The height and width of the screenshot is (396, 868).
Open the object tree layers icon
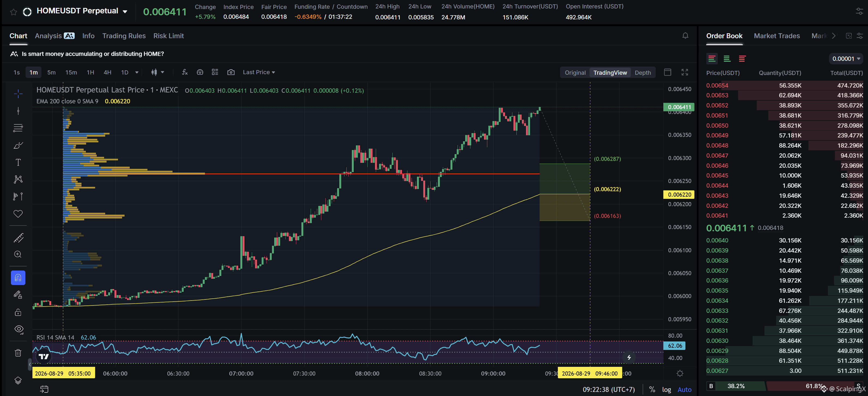click(x=18, y=380)
